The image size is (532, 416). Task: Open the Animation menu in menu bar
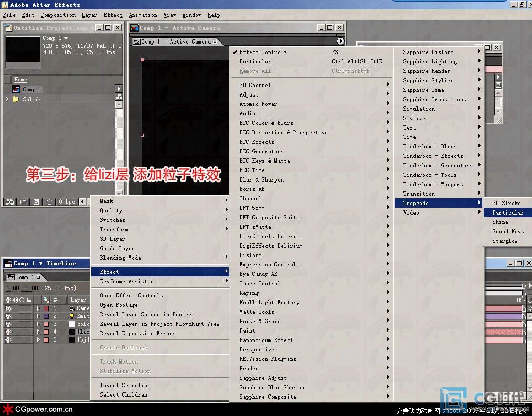[x=143, y=15]
